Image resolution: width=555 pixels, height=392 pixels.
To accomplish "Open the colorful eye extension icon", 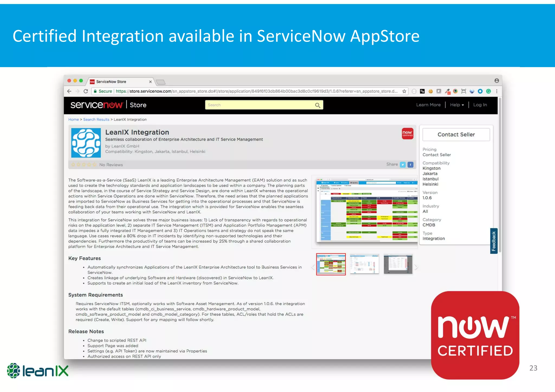I will tap(456, 91).
